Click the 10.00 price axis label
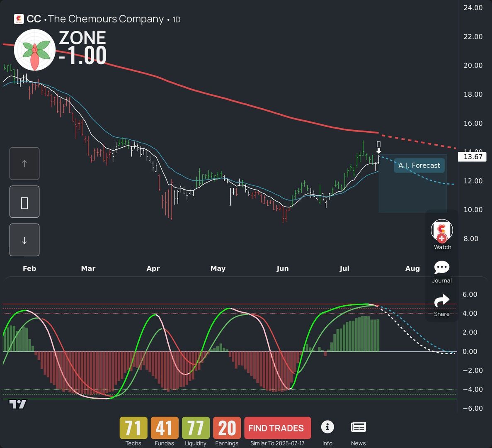Viewport: 492px width, 448px height. (473, 210)
